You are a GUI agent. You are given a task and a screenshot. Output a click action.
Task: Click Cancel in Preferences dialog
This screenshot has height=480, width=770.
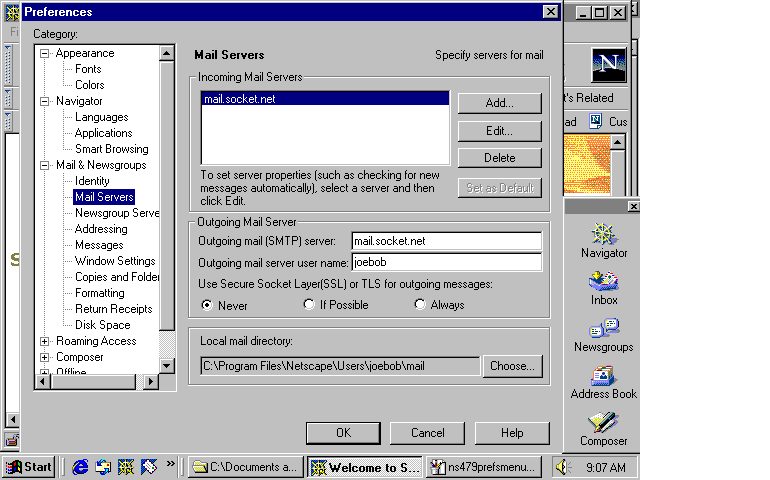427,433
